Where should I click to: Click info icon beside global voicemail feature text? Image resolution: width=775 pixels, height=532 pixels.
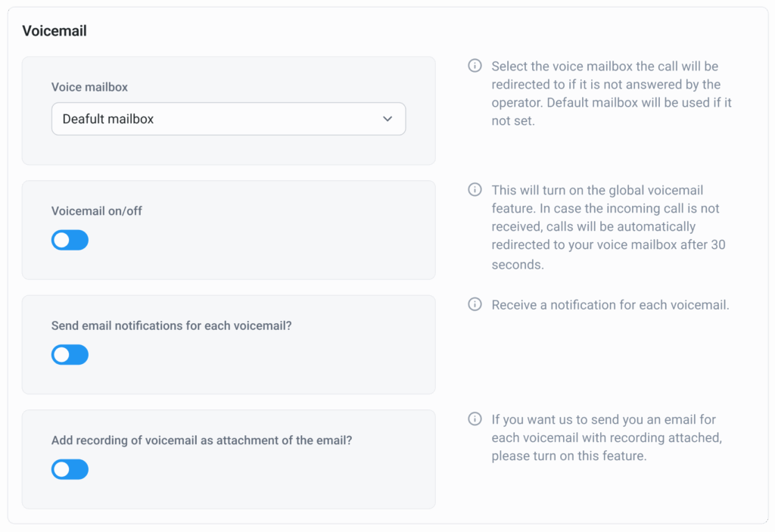pos(475,189)
